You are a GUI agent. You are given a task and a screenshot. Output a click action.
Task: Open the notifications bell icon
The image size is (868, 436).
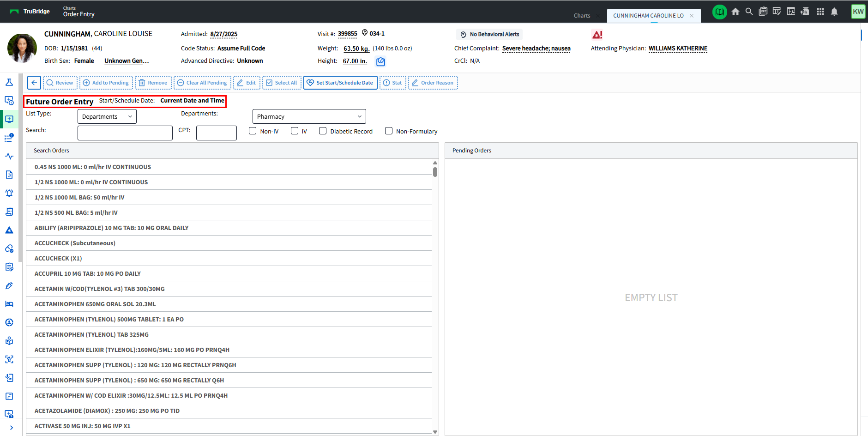coord(834,12)
